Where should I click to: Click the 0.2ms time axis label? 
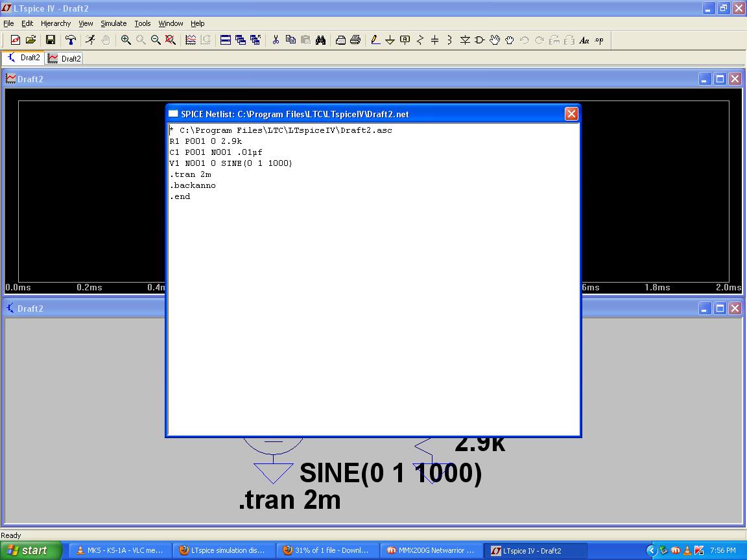tap(89, 287)
